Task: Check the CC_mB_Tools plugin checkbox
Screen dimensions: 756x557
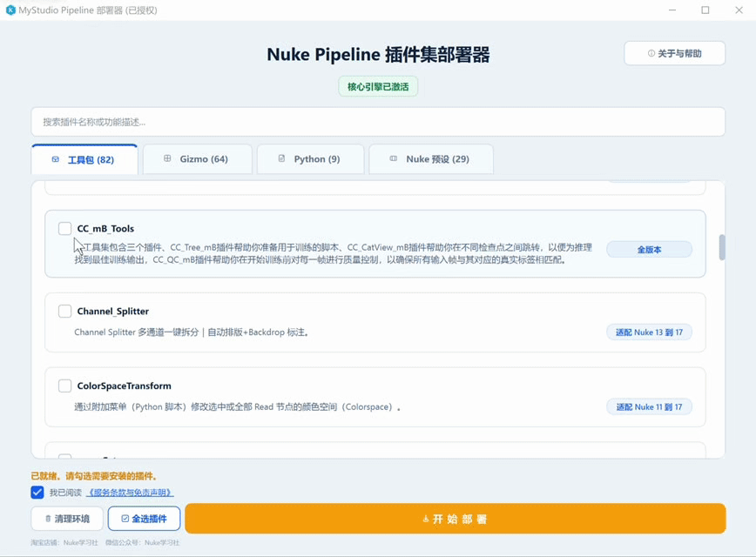Action: (64, 228)
